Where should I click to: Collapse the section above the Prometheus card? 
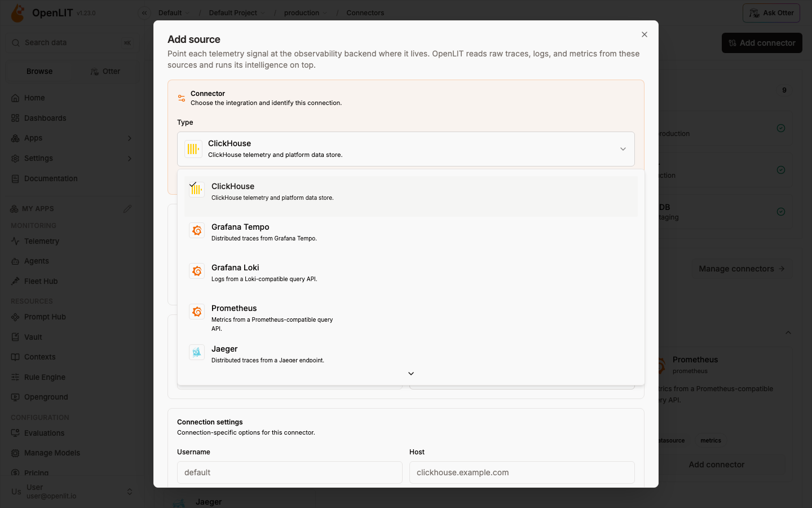(x=788, y=332)
